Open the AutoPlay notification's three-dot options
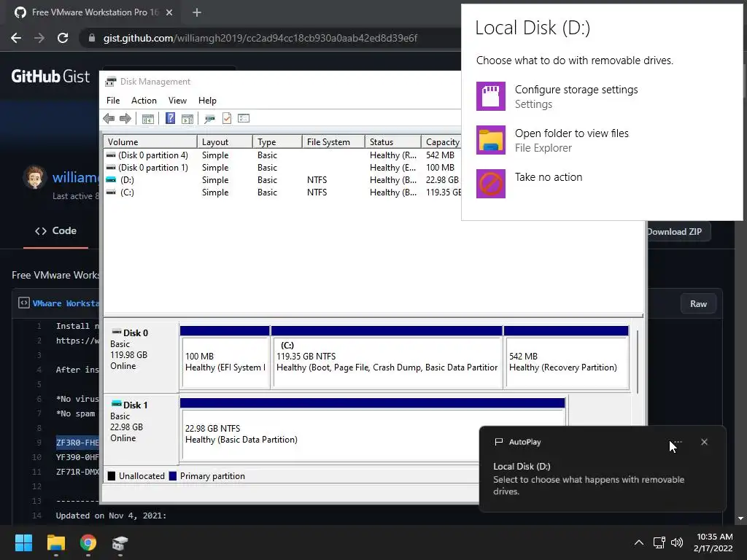Screen dimensions: 747x560 point(678,442)
